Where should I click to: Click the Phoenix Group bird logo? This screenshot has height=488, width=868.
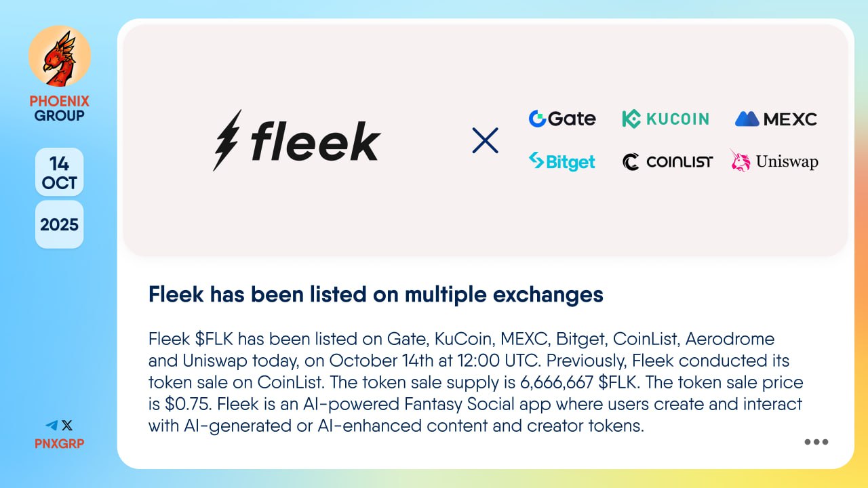(59, 58)
